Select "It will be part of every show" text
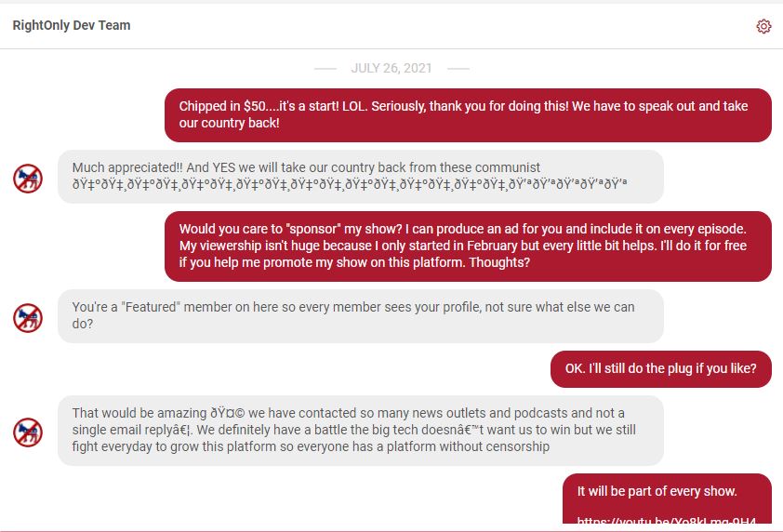783x532 pixels. tap(657, 491)
